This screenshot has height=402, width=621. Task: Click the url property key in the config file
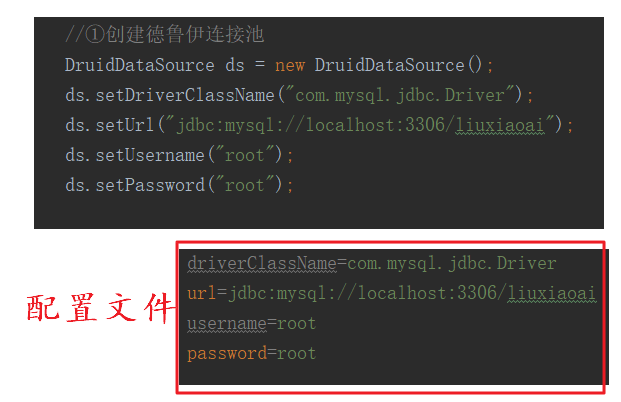click(x=202, y=293)
